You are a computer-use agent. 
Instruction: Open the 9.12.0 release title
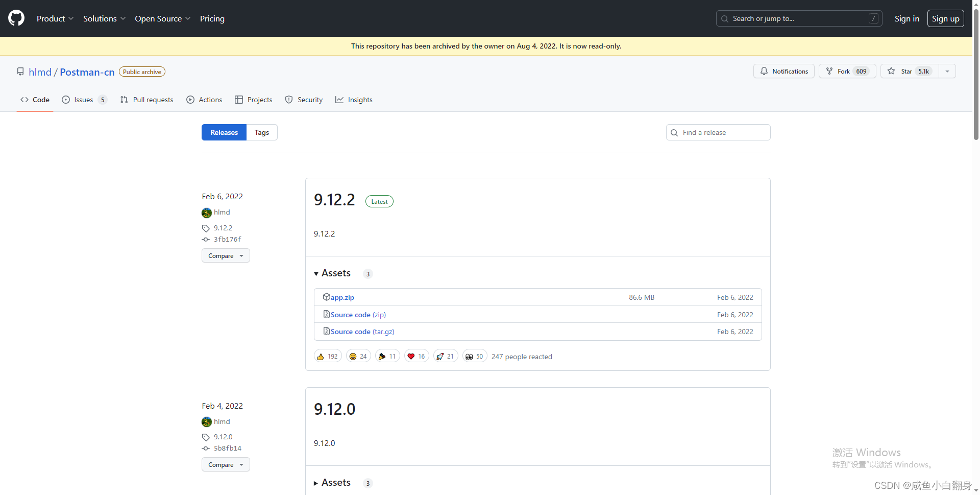coord(334,409)
